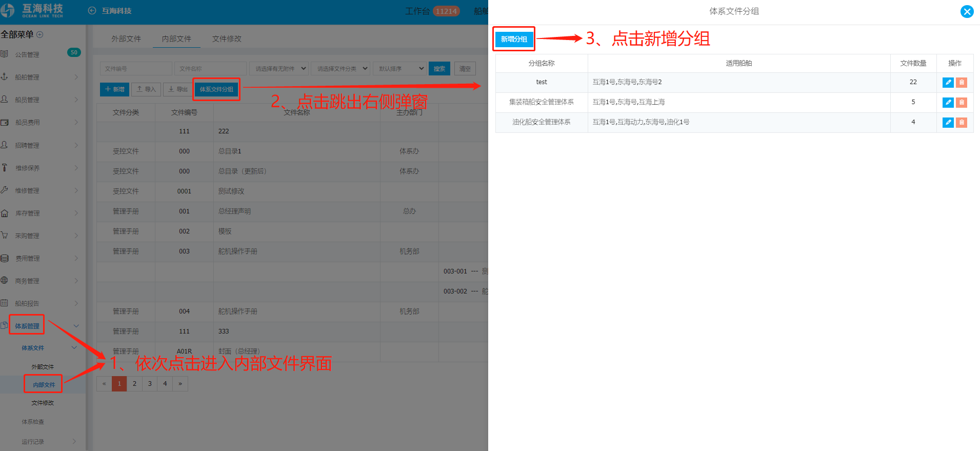Collapse the 体系文件 submenu chevron
Image resolution: width=980 pixels, height=451 pixels.
point(74,348)
